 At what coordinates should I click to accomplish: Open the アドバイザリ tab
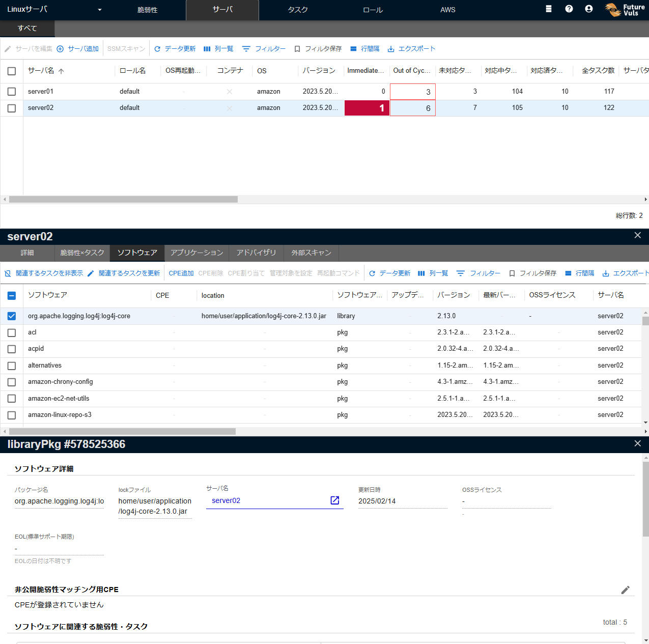pyautogui.click(x=256, y=253)
